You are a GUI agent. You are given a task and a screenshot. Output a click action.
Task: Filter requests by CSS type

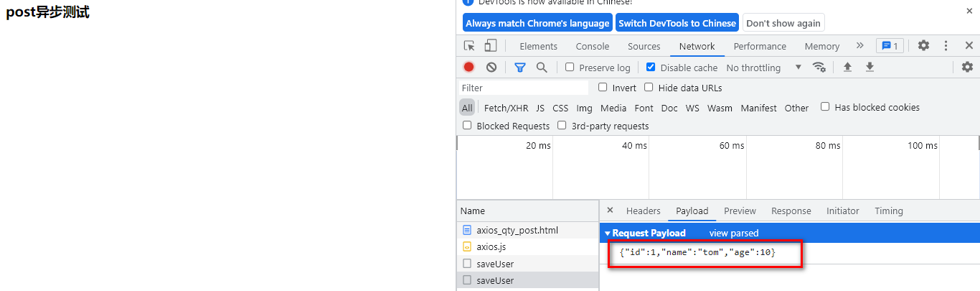560,108
